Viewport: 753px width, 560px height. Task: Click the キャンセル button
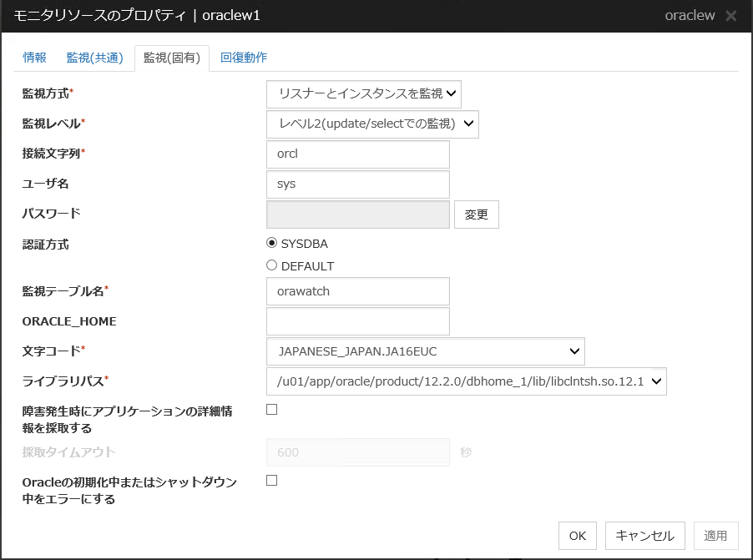[644, 536]
